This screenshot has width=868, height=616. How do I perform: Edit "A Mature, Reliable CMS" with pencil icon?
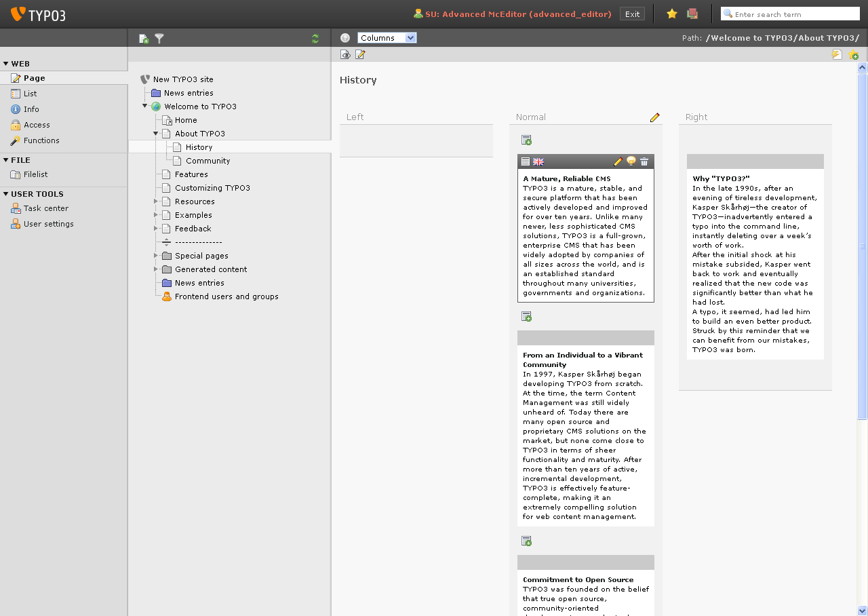point(618,161)
